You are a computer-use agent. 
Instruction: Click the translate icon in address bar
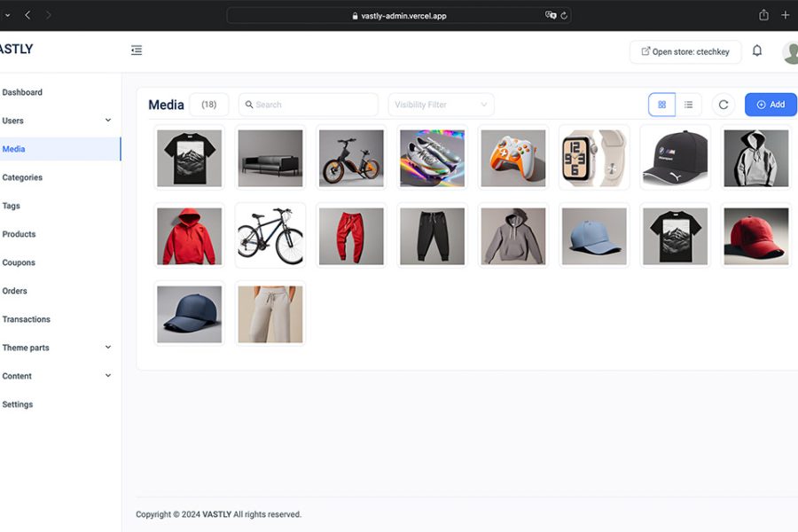(x=551, y=15)
